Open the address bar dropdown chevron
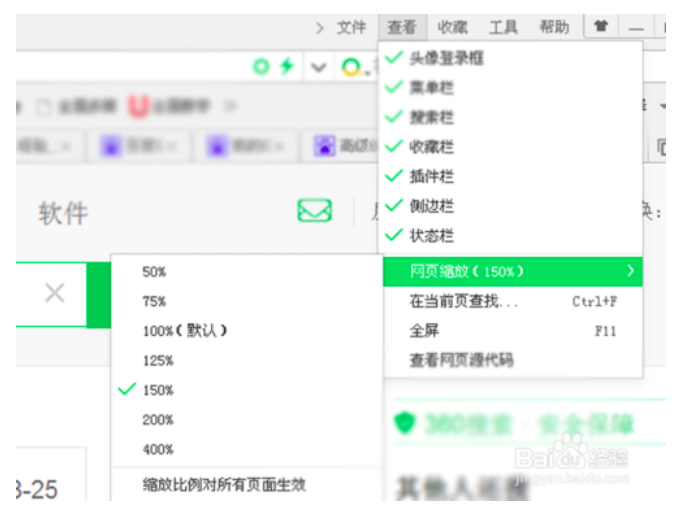 pyautogui.click(x=318, y=68)
